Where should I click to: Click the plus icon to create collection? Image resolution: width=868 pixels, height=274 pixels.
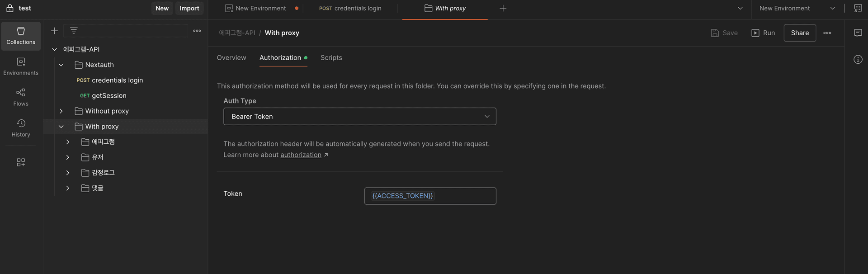(54, 31)
